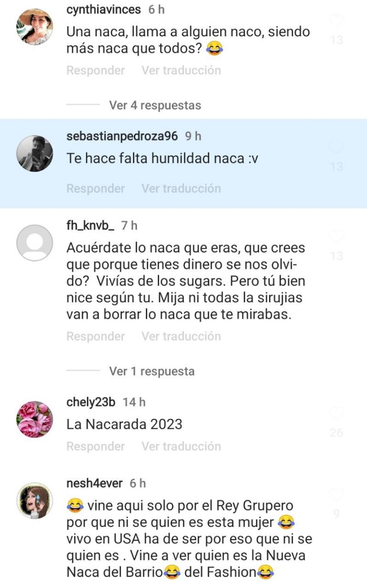Like cynthiavinces' comment with the heart icon
The width and height of the screenshot is (367, 588).
coord(337,20)
